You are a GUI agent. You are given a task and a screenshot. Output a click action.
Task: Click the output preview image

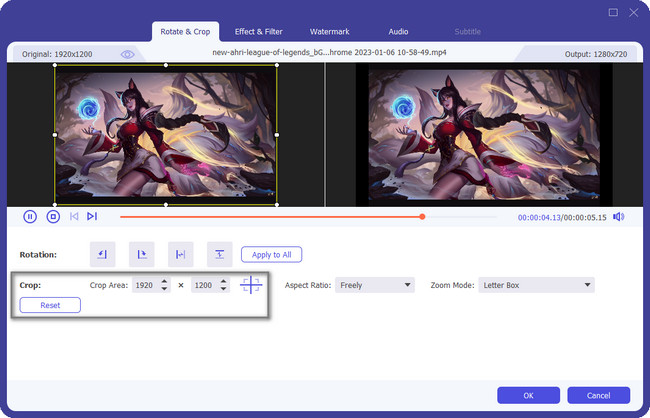pyautogui.click(x=484, y=135)
